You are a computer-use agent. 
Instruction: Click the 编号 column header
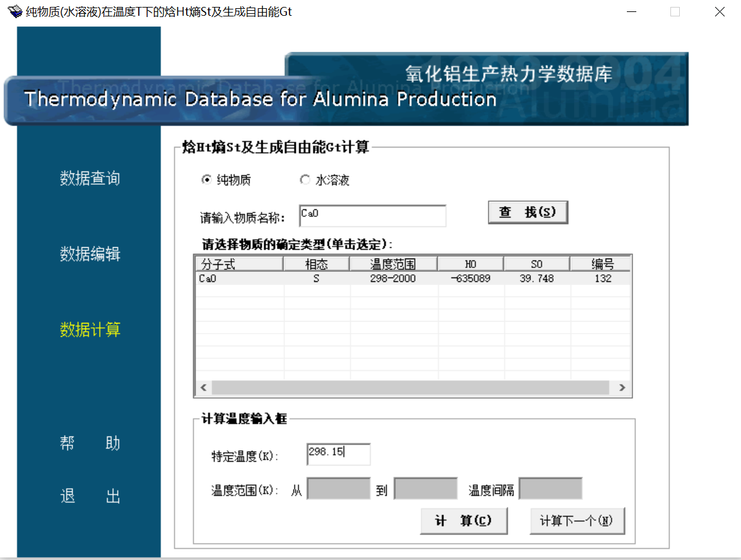(x=602, y=264)
